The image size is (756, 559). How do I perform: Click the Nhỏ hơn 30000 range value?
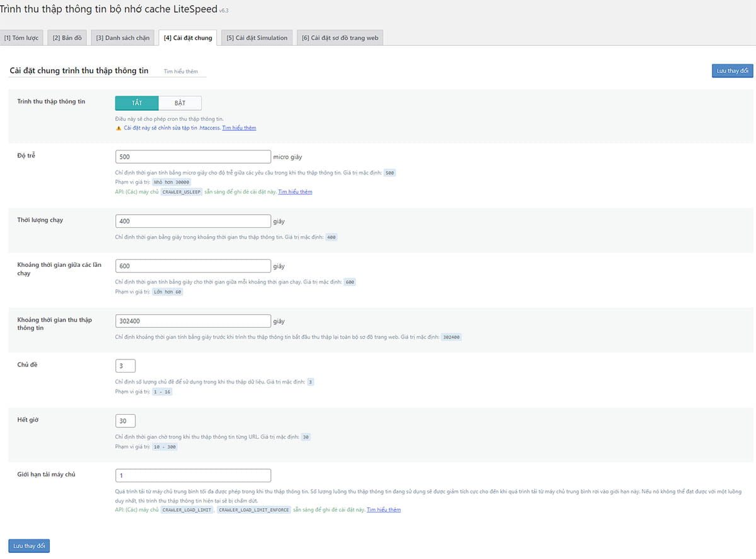tap(171, 182)
